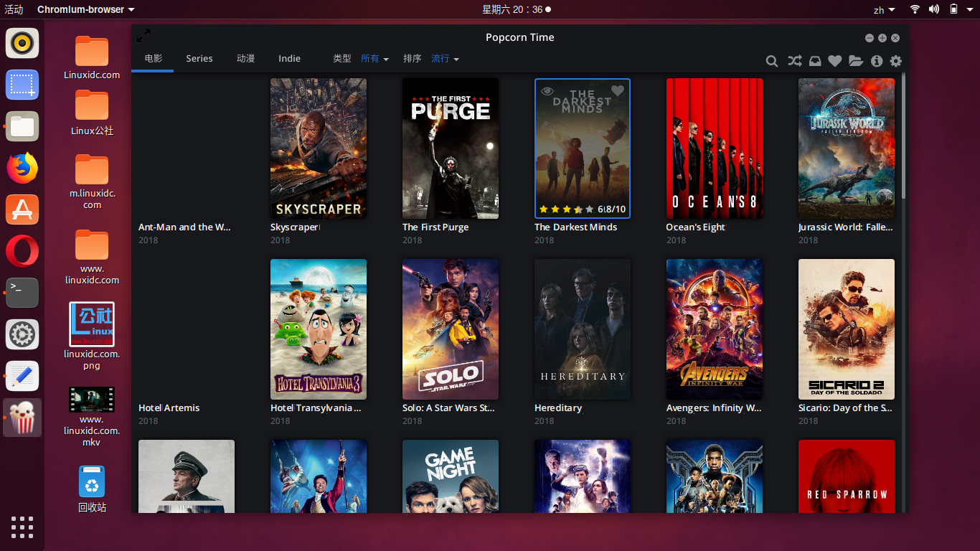980x551 pixels.
Task: Open the Sicario 2 poster
Action: pyautogui.click(x=847, y=329)
